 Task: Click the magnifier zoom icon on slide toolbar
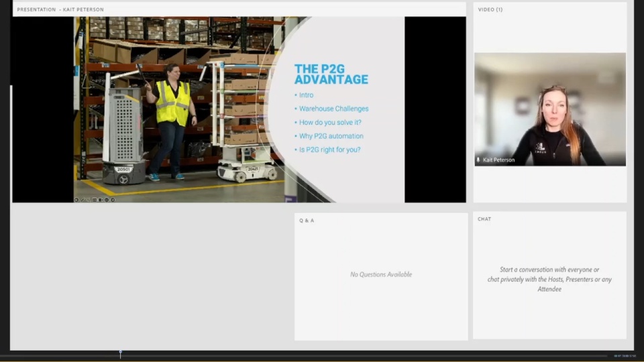tap(89, 200)
